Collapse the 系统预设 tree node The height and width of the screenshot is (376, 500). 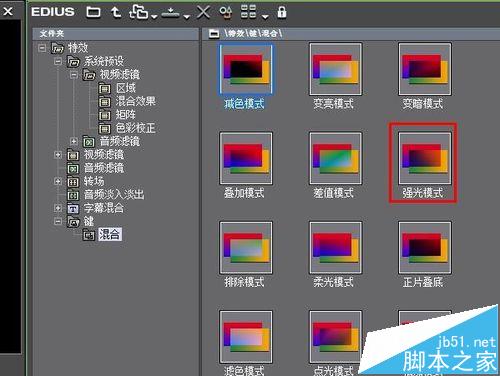(58, 61)
